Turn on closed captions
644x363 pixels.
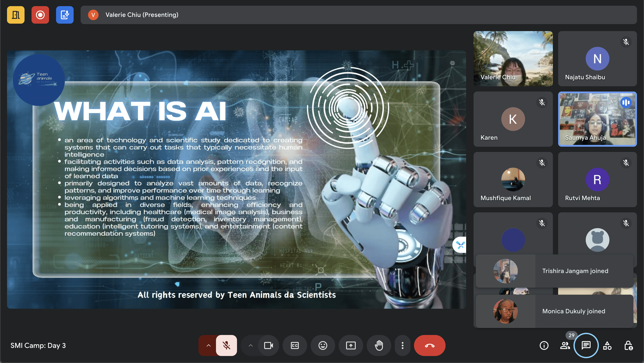pos(295,345)
